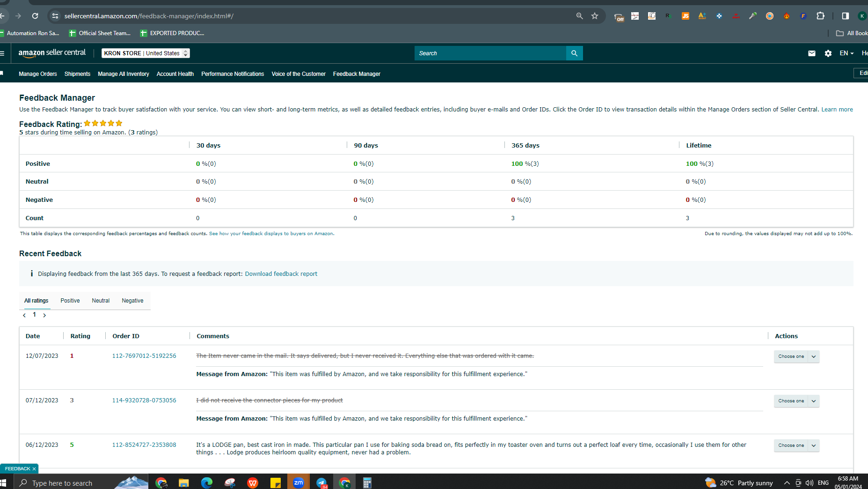Show hidden system tray icons chevron
Viewport: 868px width, 489px height.
point(787,483)
